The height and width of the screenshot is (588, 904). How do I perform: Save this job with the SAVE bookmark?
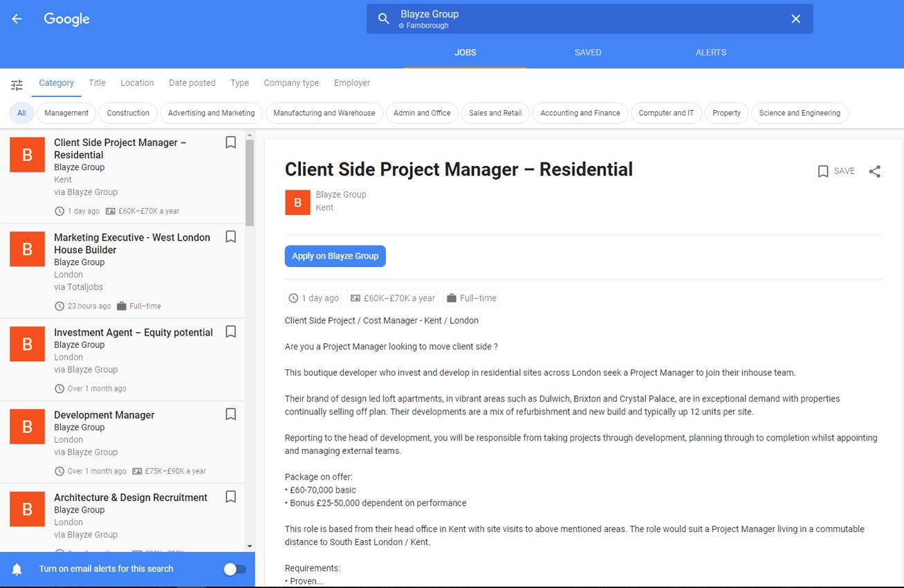tap(836, 171)
